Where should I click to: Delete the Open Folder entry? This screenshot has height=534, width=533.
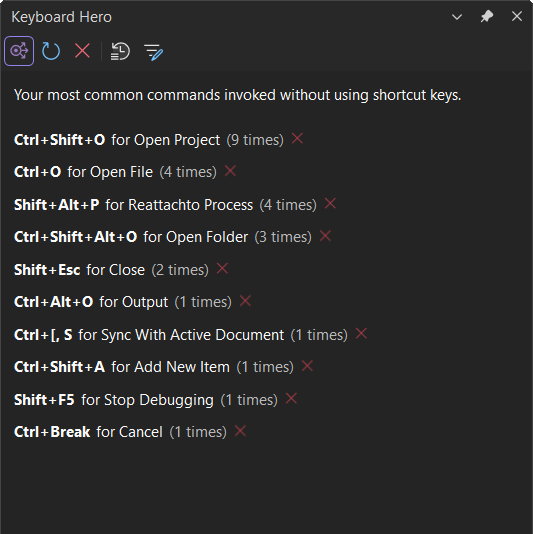click(325, 236)
